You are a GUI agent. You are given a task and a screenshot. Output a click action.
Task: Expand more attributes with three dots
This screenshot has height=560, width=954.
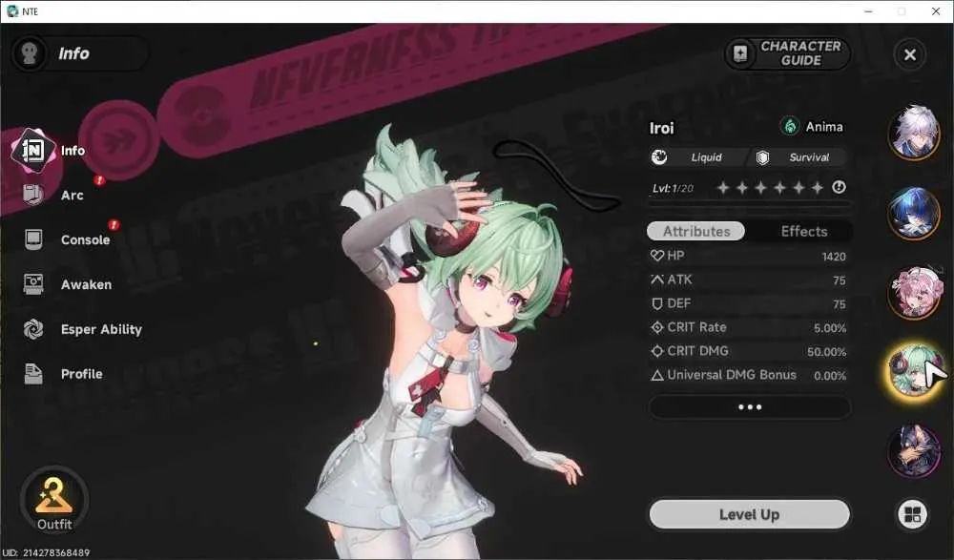pyautogui.click(x=750, y=407)
